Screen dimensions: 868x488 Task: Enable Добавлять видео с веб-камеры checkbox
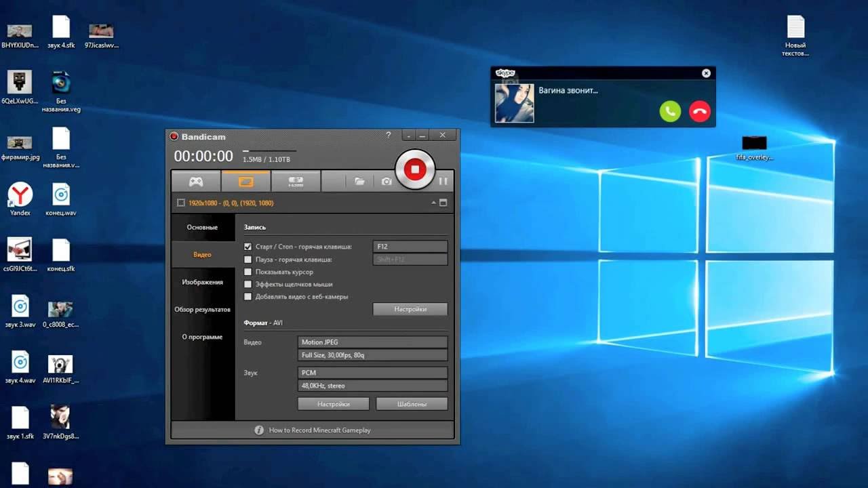pyautogui.click(x=248, y=296)
